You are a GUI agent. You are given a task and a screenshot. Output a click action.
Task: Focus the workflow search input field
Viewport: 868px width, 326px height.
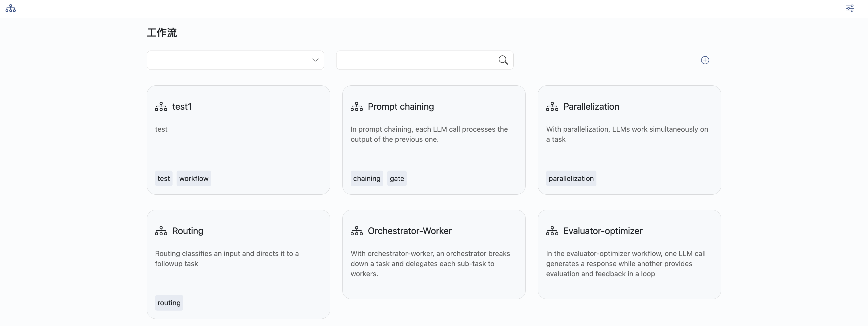(x=416, y=60)
